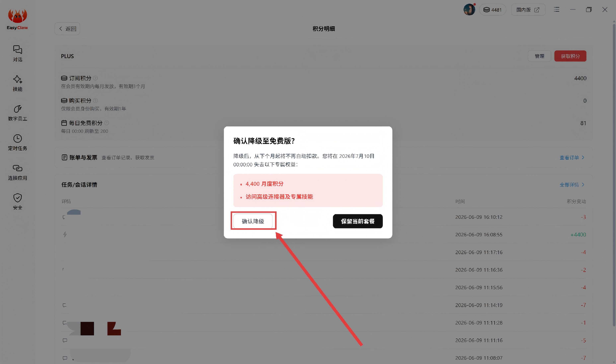The height and width of the screenshot is (364, 616).
Task: Keep plan via 保留当前套餐 button
Action: 358,221
